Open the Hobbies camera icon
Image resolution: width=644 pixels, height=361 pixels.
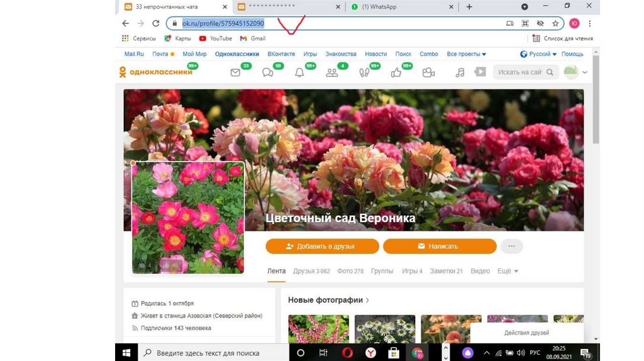point(428,73)
